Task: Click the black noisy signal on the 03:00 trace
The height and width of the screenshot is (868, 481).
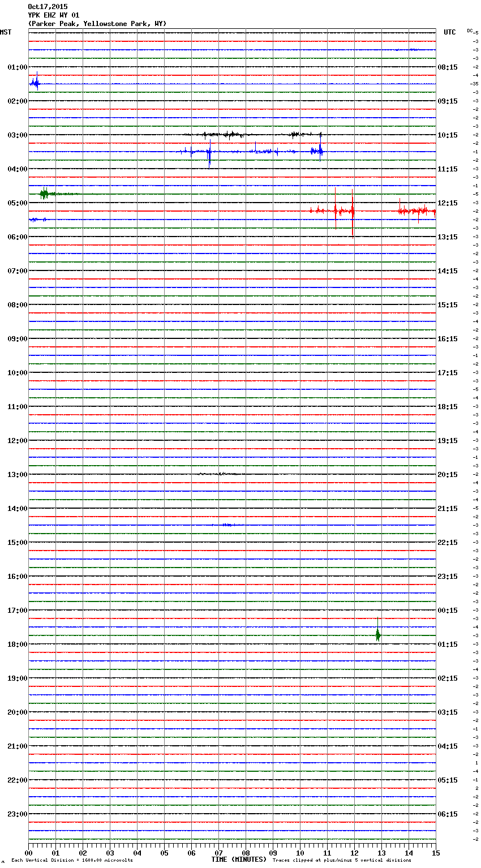Action: tap(252, 135)
